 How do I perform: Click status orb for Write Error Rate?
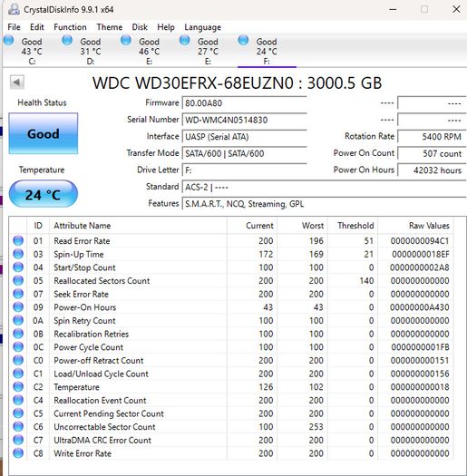(18, 453)
